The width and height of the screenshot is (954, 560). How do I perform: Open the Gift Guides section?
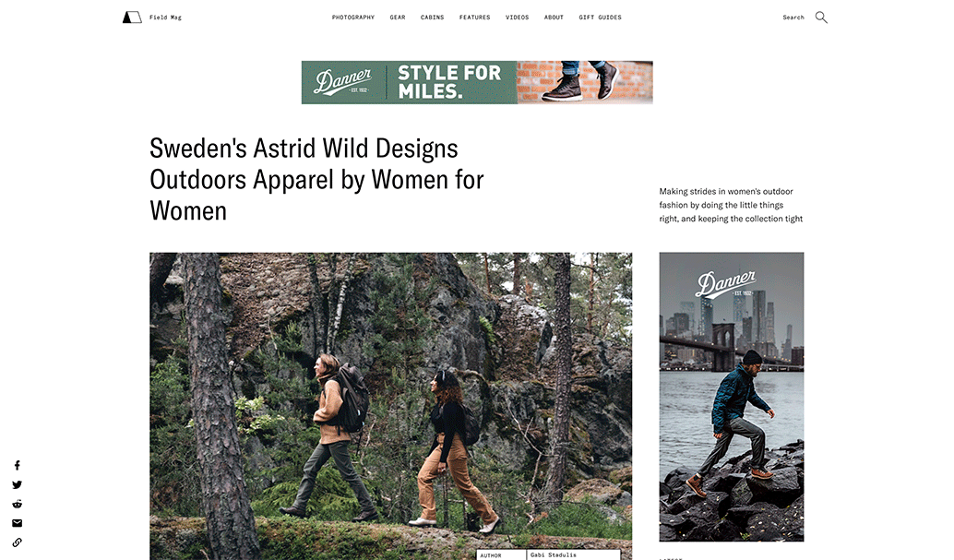click(600, 17)
